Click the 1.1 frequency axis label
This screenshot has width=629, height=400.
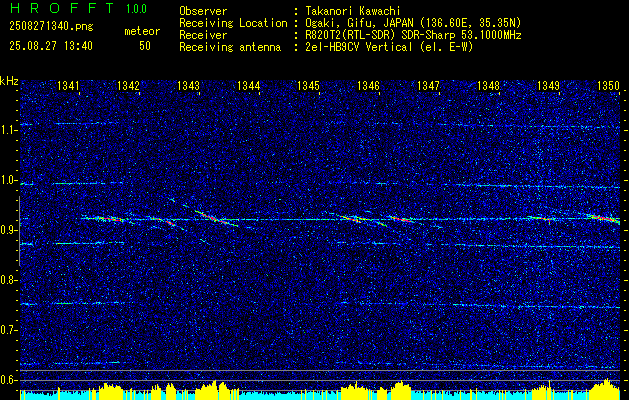coord(9,130)
